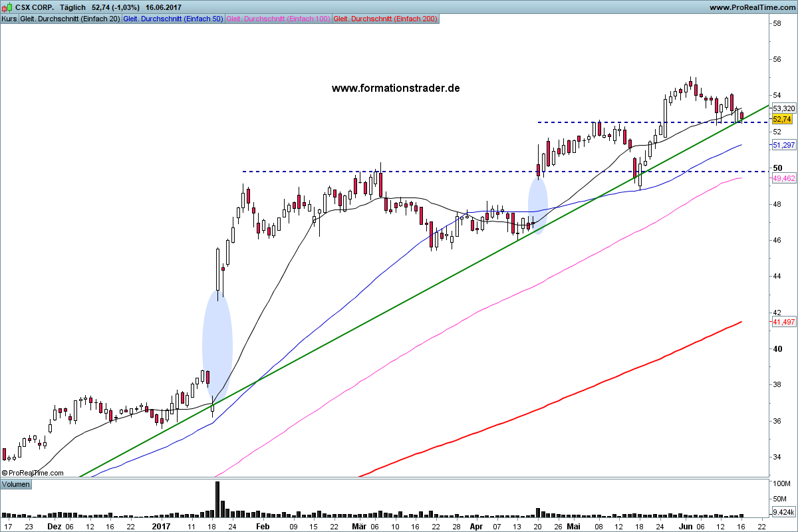Select the blue Gleit. Durchschnitt (Einfach 50) label
This screenshot has height=532, width=798.
click(174, 19)
